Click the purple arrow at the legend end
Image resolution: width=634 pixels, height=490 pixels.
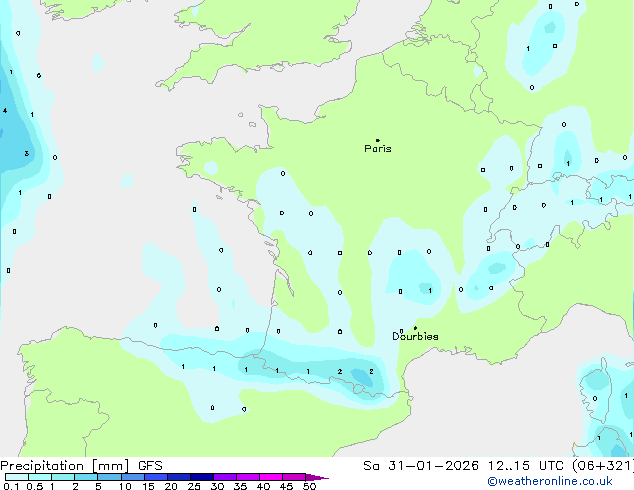pyautogui.click(x=317, y=477)
